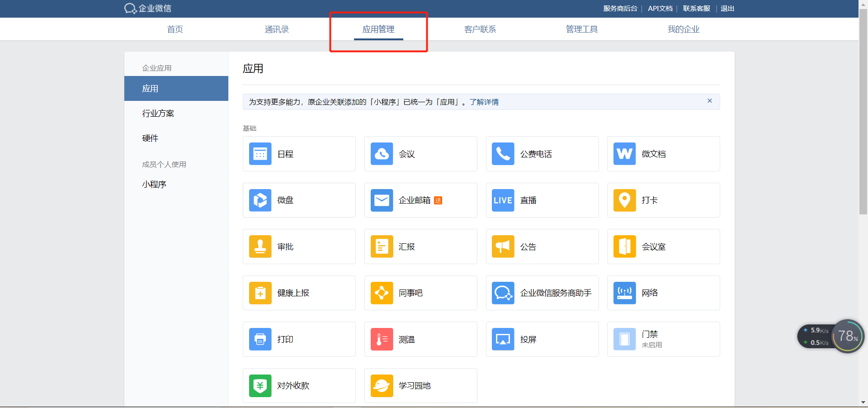This screenshot has width=868, height=408.
Task: Click the 退出 logout link
Action: pyautogui.click(x=727, y=9)
